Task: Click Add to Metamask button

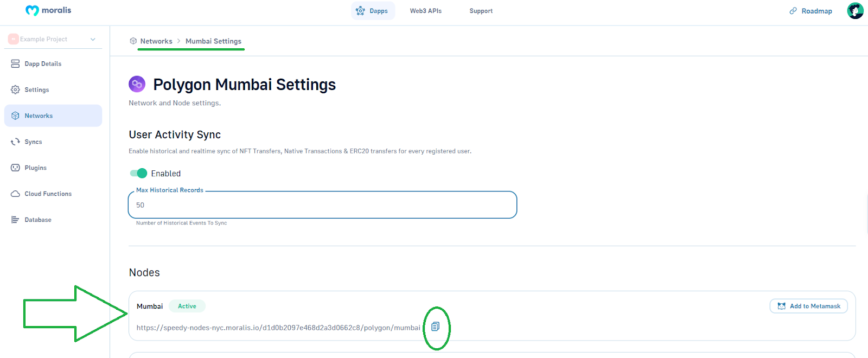Action: (808, 306)
